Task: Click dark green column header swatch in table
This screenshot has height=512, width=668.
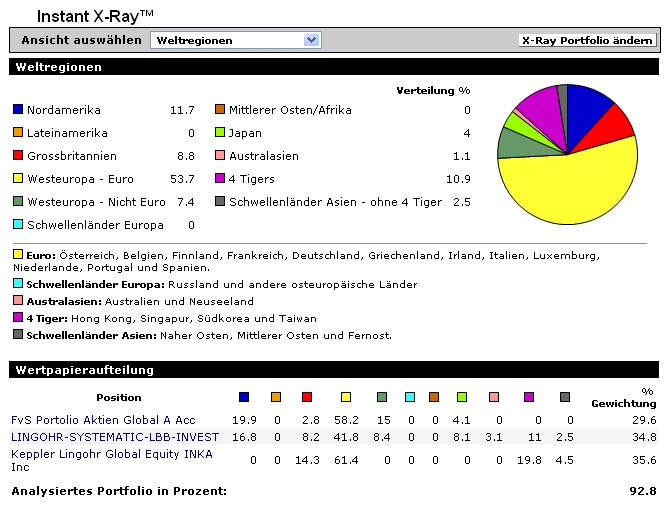Action: point(382,397)
